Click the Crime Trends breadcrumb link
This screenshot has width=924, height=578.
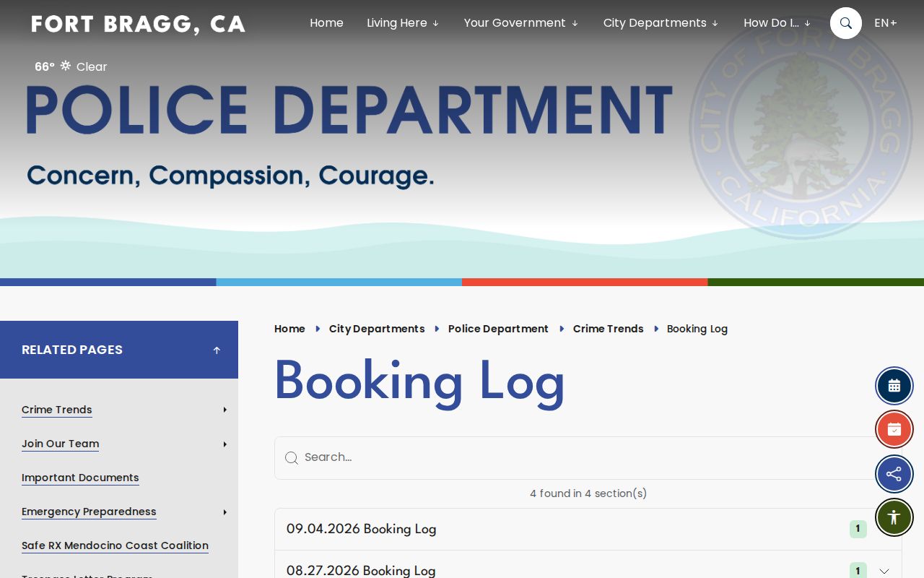pyautogui.click(x=608, y=329)
